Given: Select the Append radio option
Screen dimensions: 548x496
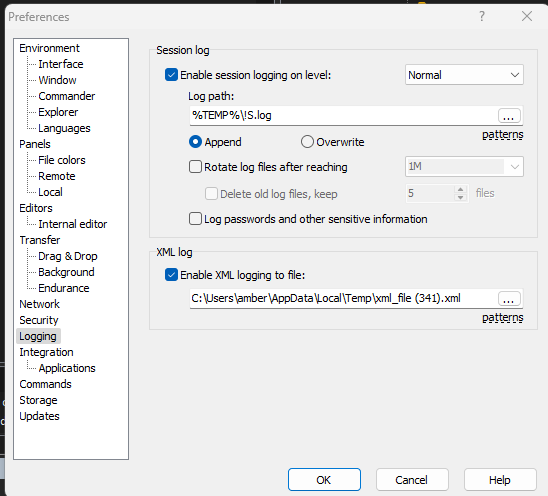Looking at the screenshot, I should point(195,142).
